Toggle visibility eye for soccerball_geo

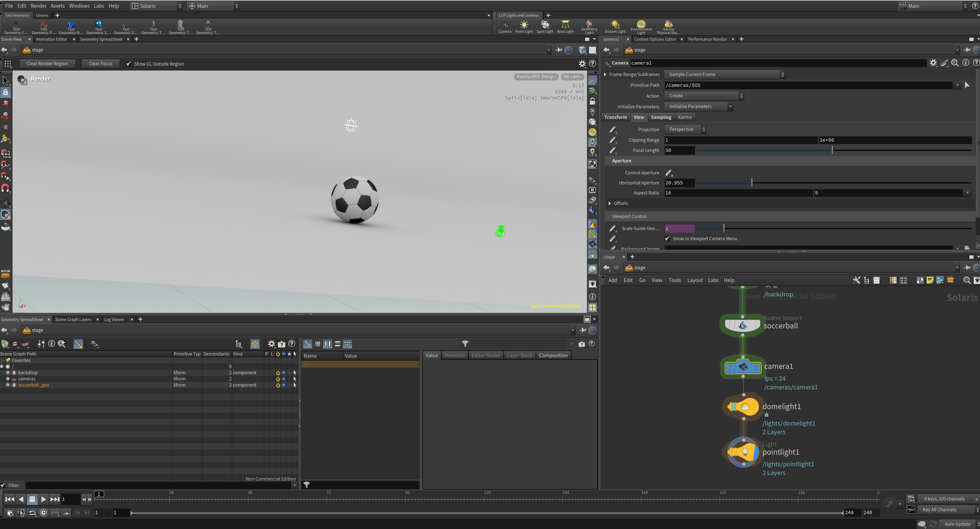pyautogui.click(x=283, y=385)
